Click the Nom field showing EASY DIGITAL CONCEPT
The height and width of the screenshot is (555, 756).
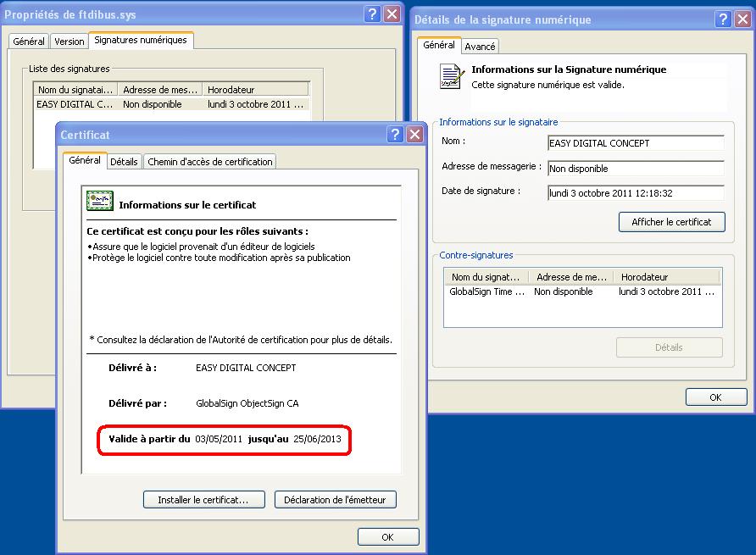click(x=636, y=143)
